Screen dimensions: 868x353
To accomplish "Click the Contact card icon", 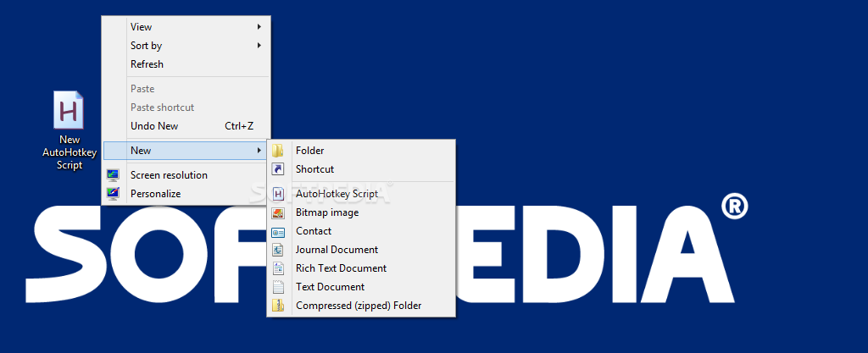I will (x=278, y=231).
